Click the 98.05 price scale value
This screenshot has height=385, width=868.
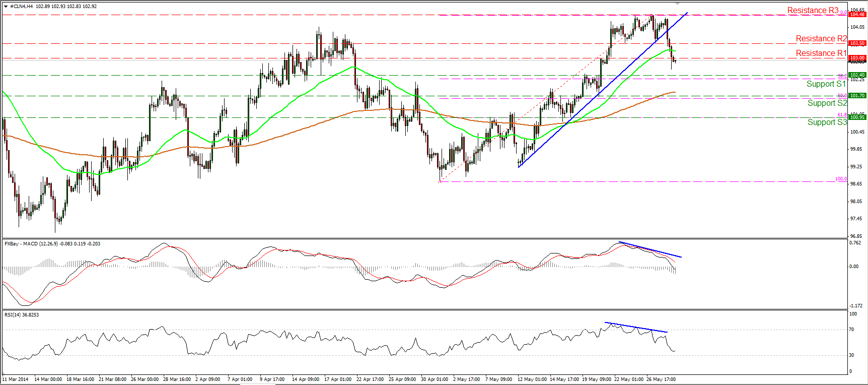(x=857, y=202)
